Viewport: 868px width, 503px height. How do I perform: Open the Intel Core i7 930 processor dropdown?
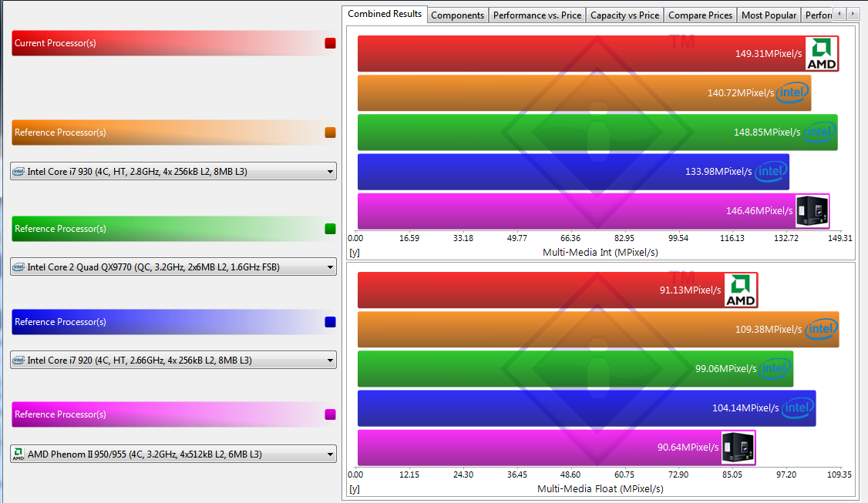click(x=173, y=172)
